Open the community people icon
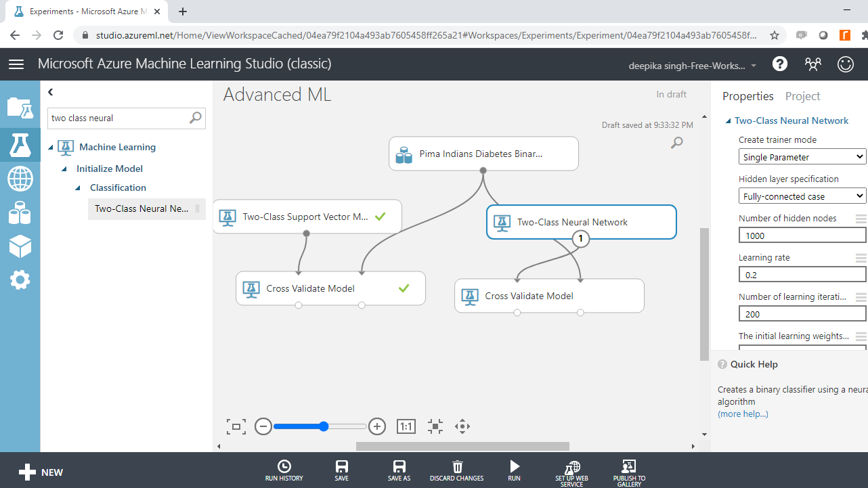Image resolution: width=868 pixels, height=488 pixels. point(812,64)
